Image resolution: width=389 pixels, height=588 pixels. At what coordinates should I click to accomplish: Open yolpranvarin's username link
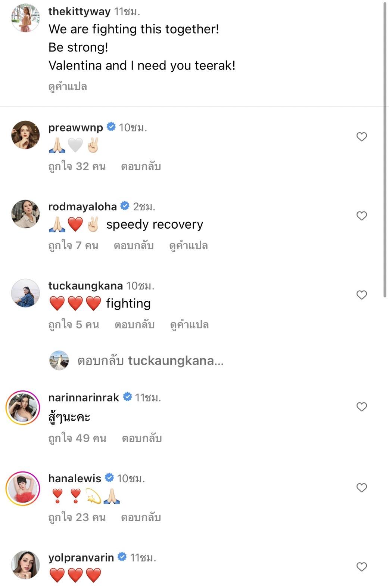coord(81,557)
